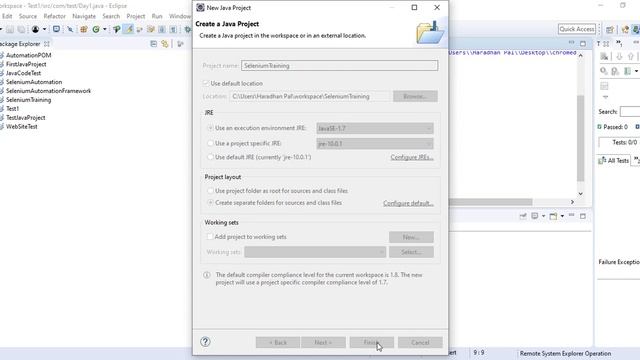Image resolution: width=640 pixels, height=360 pixels.
Task: Click the Open Perspective toolbar icon
Action: pyautogui.click(x=610, y=29)
